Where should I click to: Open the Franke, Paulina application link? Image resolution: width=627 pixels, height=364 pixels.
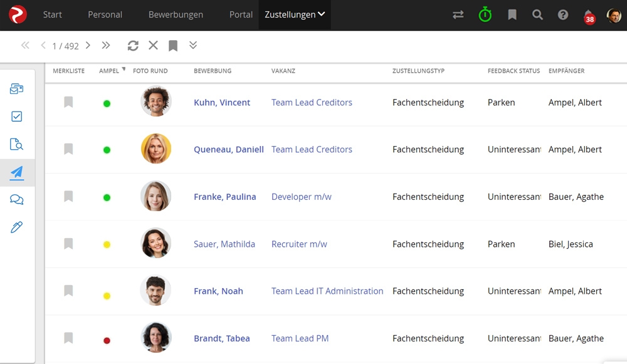[224, 197]
